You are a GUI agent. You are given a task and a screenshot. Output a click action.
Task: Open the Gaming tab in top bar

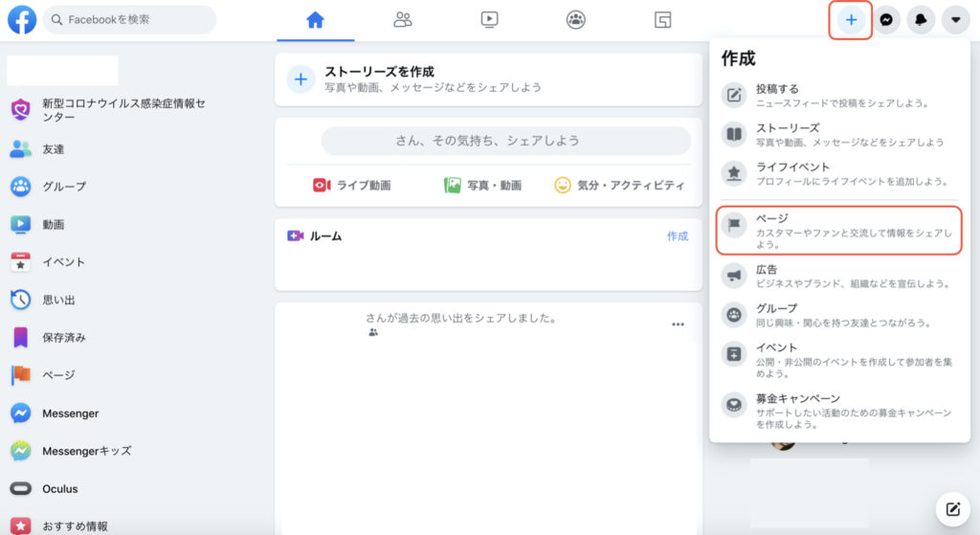[x=662, y=20]
